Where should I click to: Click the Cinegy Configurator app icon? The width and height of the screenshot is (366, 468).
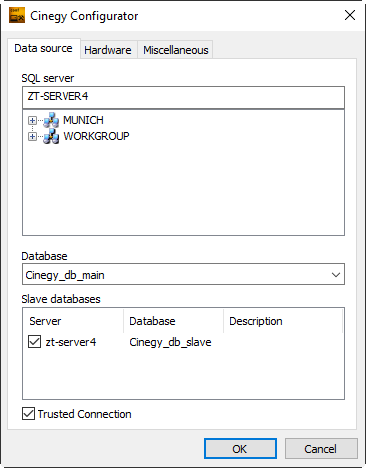[x=17, y=16]
